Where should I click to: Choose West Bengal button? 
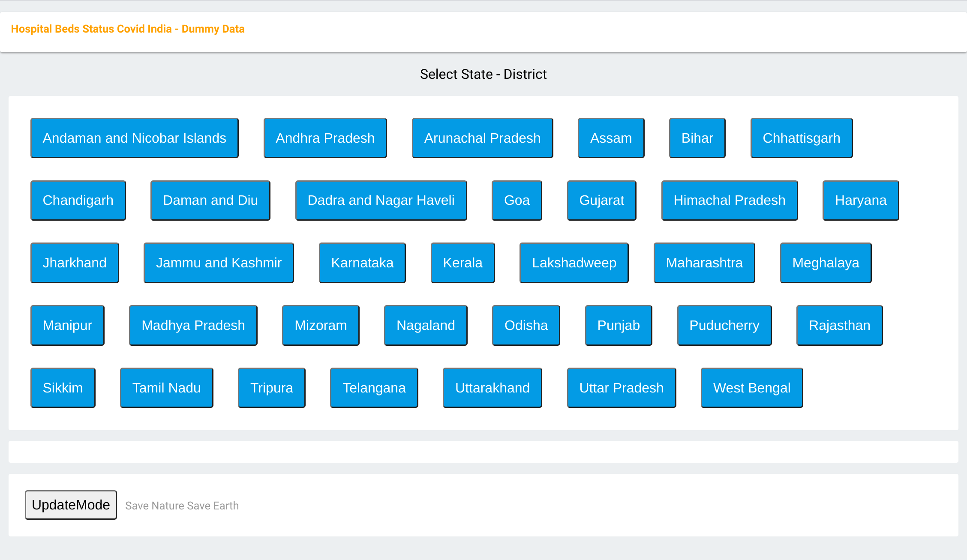pos(751,388)
